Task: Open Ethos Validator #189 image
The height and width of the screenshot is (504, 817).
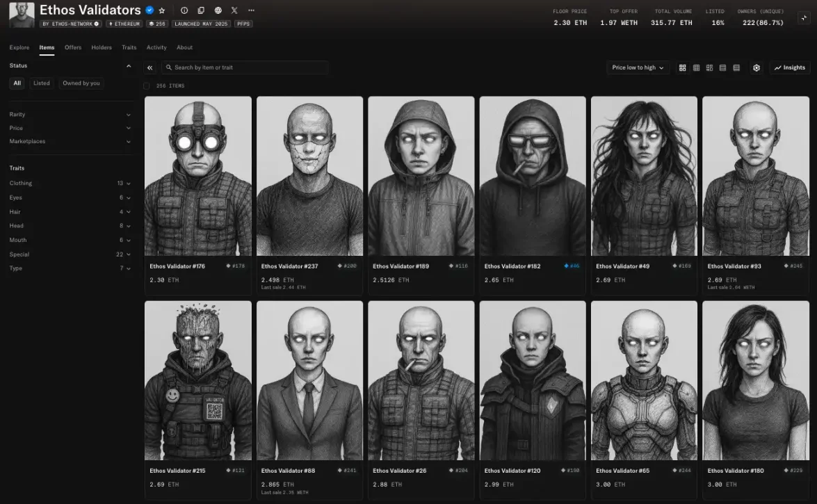Action: tap(421, 176)
